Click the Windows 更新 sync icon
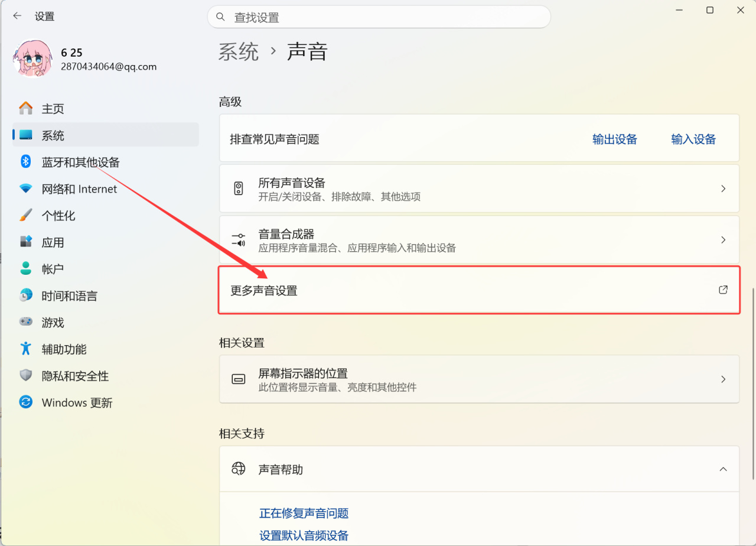The height and width of the screenshot is (546, 756). click(25, 402)
